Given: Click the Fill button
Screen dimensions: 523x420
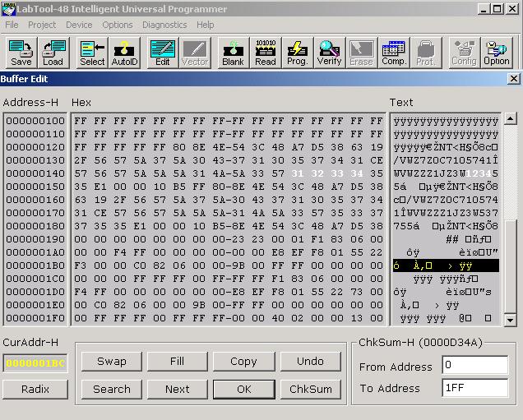Looking at the screenshot, I should [x=177, y=362].
